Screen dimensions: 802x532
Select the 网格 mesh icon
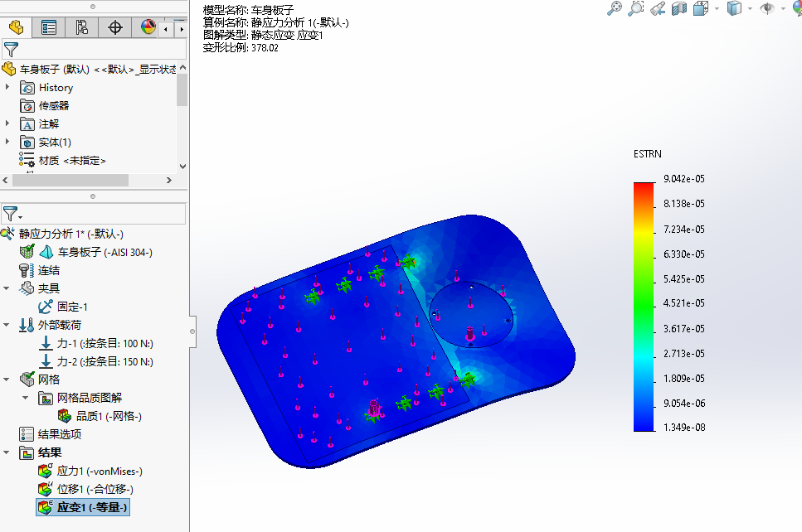[27, 380]
